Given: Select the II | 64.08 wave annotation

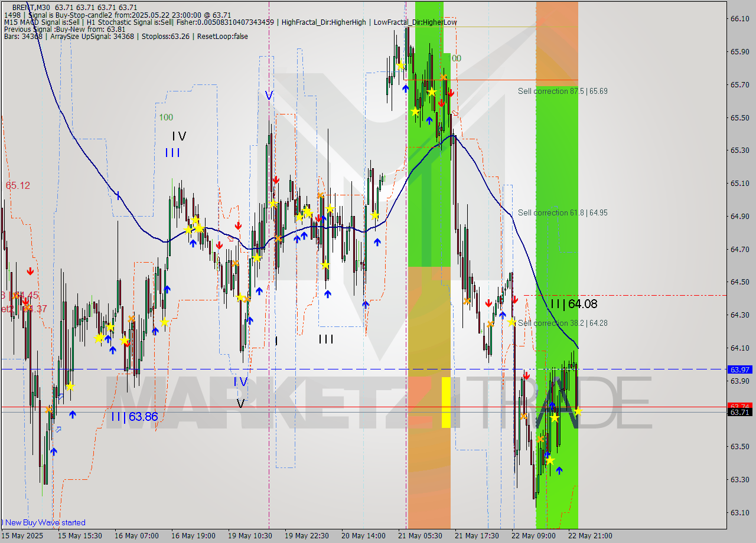Looking at the screenshot, I should [x=573, y=305].
